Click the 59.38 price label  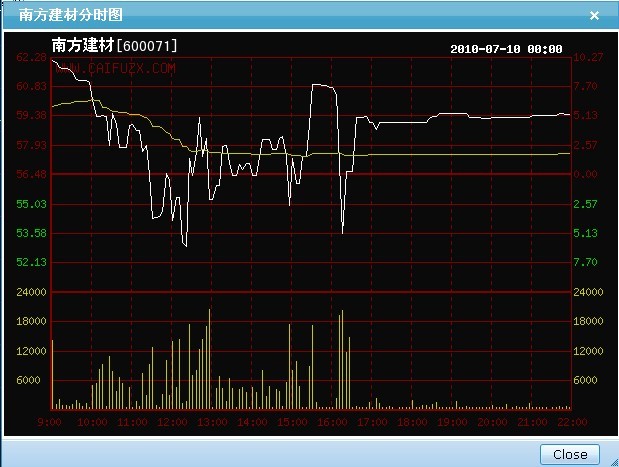(x=31, y=115)
